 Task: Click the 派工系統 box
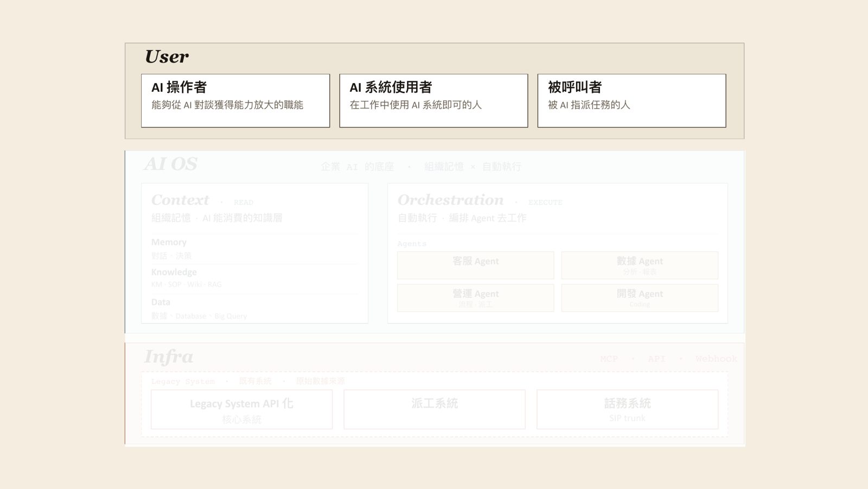(435, 410)
